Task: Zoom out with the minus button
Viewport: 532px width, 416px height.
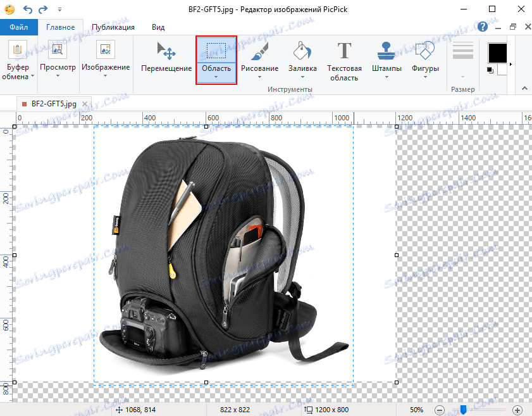Action: point(440,410)
